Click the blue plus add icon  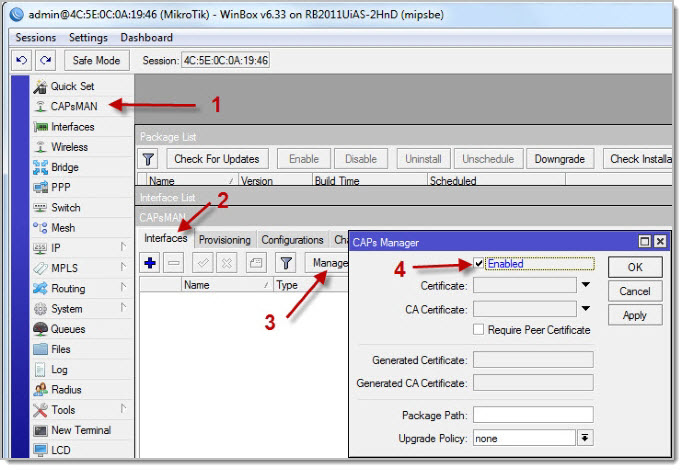[x=151, y=263]
